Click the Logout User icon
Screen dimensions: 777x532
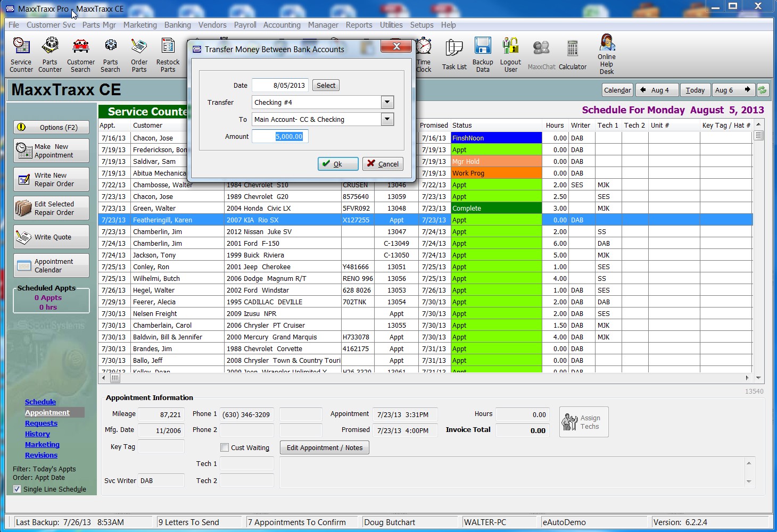click(510, 55)
